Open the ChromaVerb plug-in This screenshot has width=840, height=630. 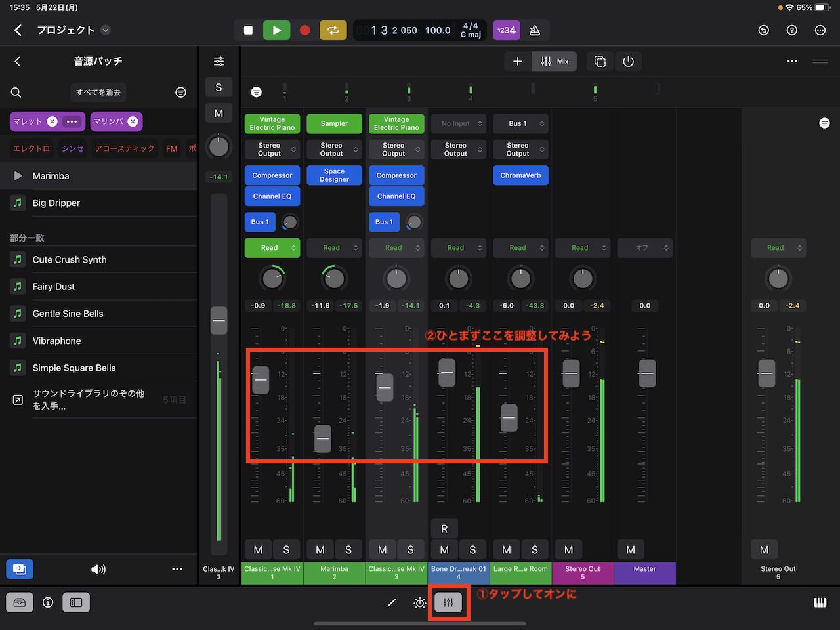(520, 175)
